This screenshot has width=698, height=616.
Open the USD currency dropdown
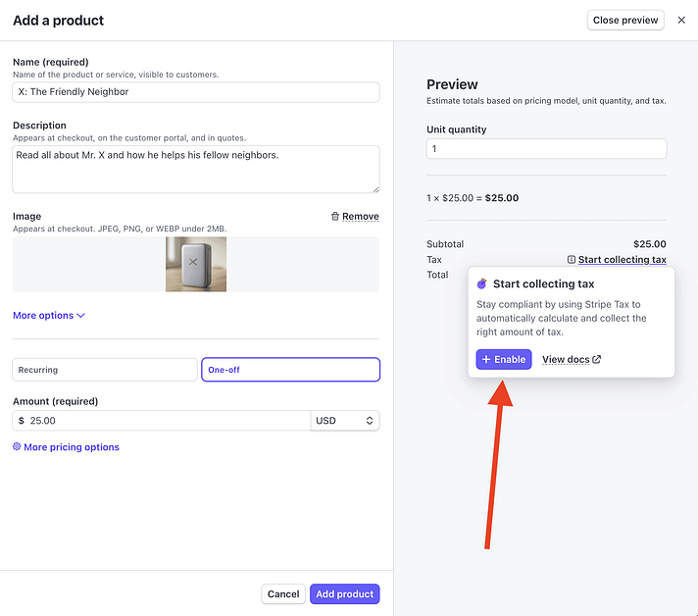click(x=344, y=421)
